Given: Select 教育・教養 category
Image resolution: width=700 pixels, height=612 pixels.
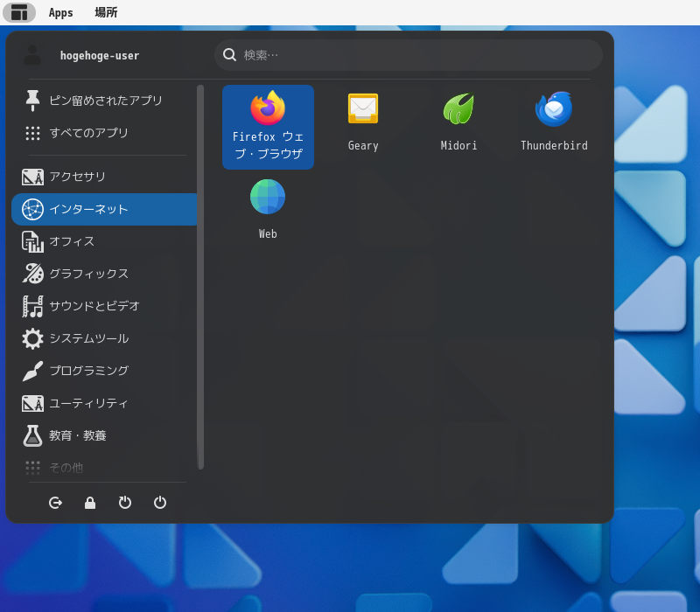Looking at the screenshot, I should tap(104, 435).
